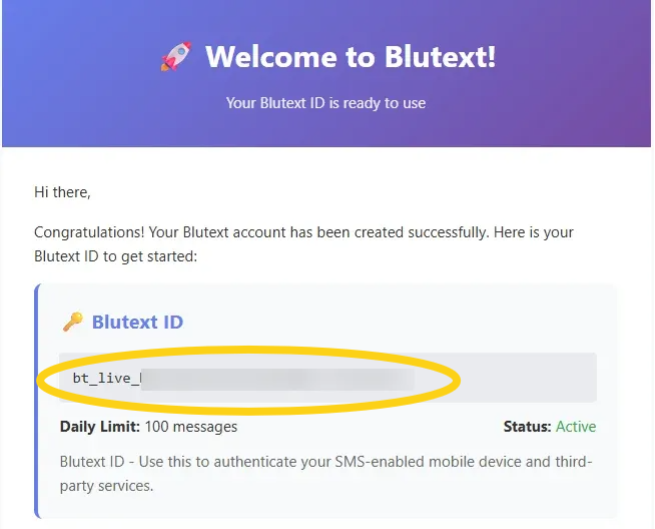Image resolution: width=655 pixels, height=529 pixels.
Task: Click the "100 messages" value
Action: click(191, 427)
